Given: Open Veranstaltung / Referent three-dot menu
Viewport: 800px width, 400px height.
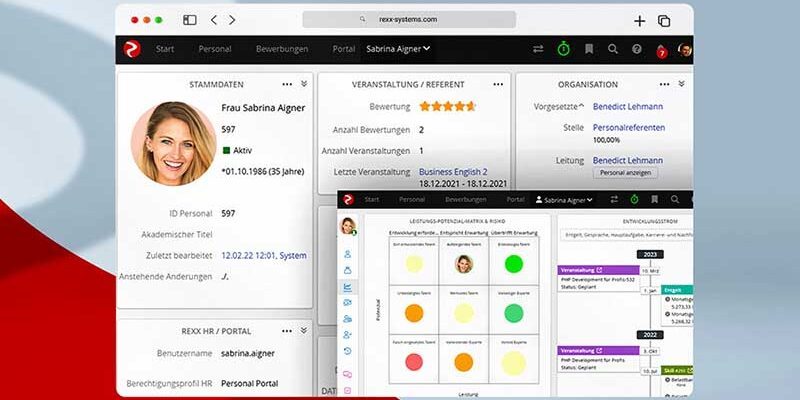Looking at the screenshot, I should point(498,84).
